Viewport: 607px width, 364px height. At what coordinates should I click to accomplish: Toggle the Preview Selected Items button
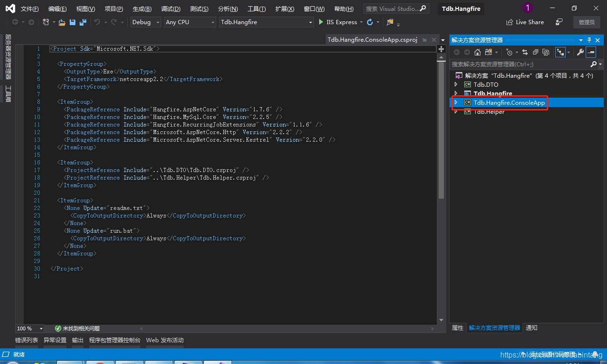[591, 52]
